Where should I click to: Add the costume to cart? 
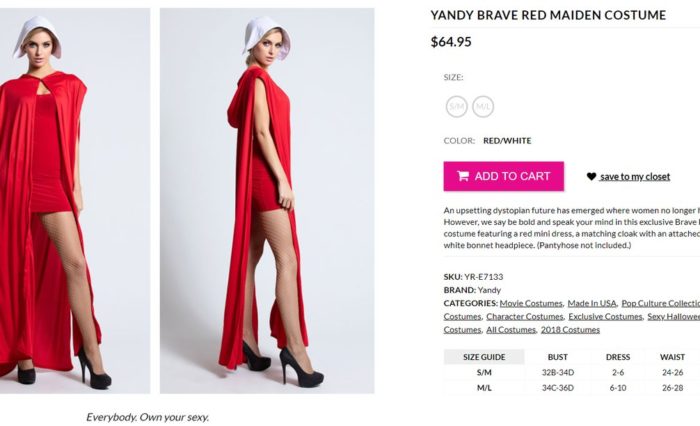pos(504,176)
